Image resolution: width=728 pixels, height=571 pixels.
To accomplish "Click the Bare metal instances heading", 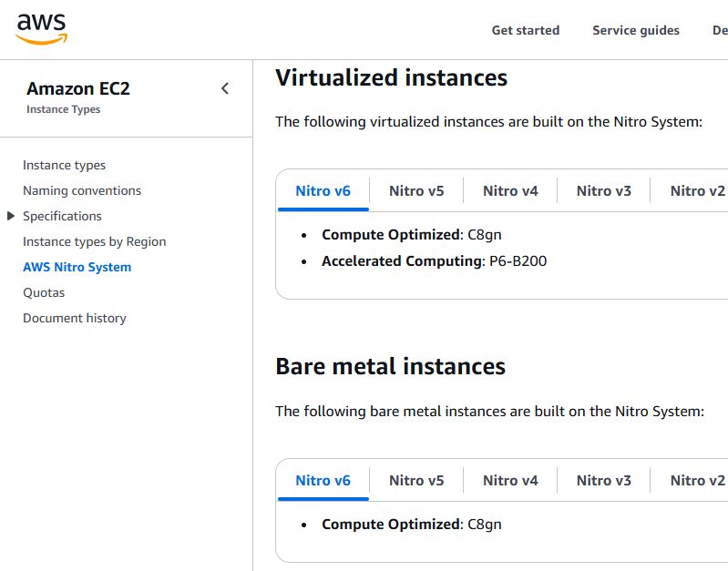I will [390, 366].
